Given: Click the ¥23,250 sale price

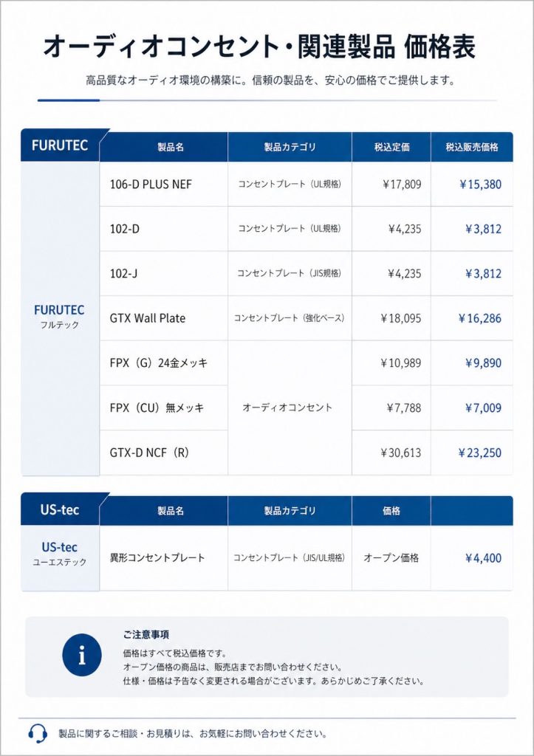Looking at the screenshot, I should point(479,453).
